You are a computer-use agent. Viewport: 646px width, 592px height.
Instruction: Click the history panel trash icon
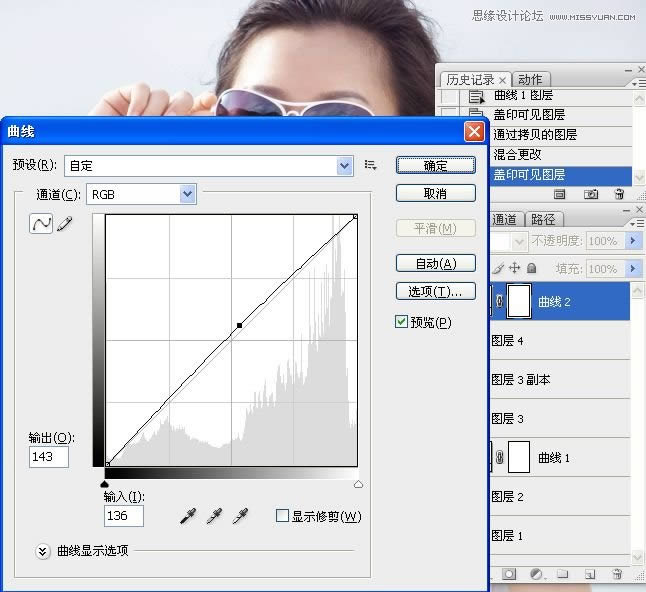click(x=618, y=193)
